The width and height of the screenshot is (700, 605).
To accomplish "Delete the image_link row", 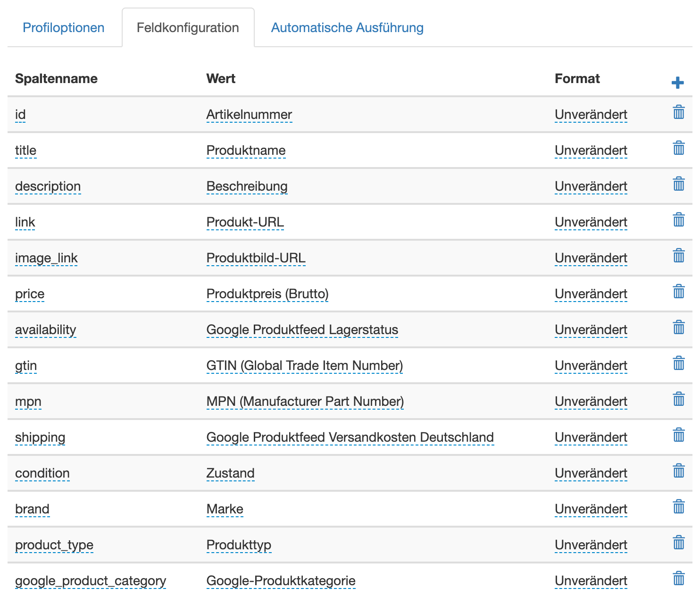I will click(x=679, y=256).
